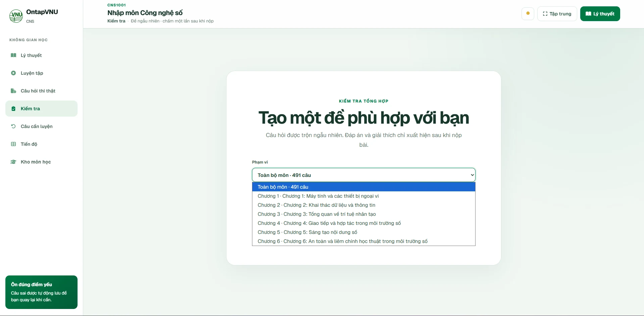Click the graduation cap icon beside Kho môn học
This screenshot has height=316, width=644.
(x=13, y=162)
